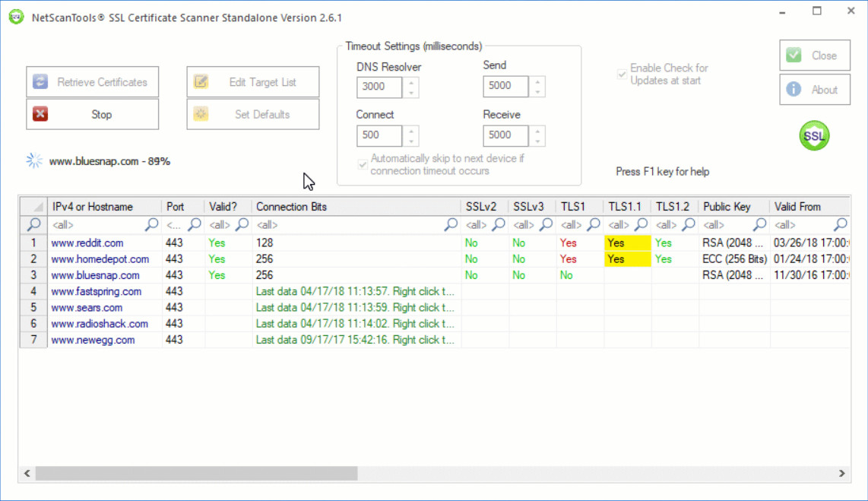
Task: Click the NetScanTools app icon in title bar
Action: click(x=16, y=17)
